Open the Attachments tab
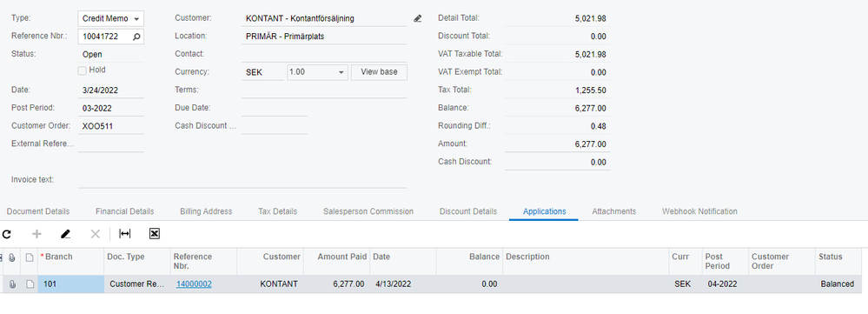 614,211
